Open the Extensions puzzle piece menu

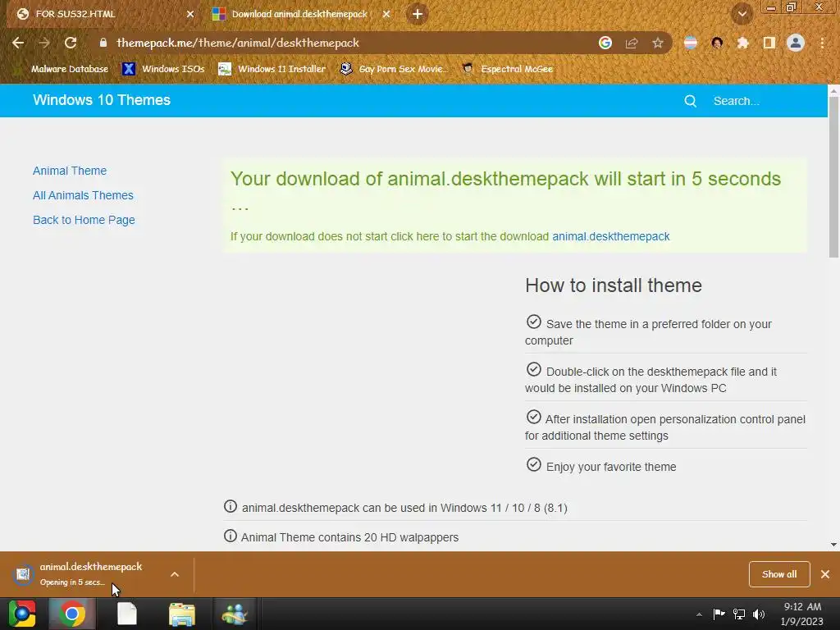(x=742, y=43)
